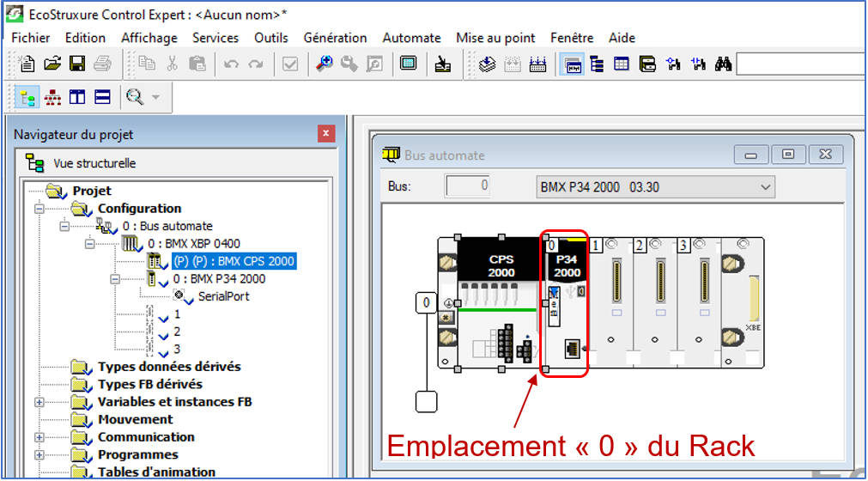Select empty rack slot 2

655,302
